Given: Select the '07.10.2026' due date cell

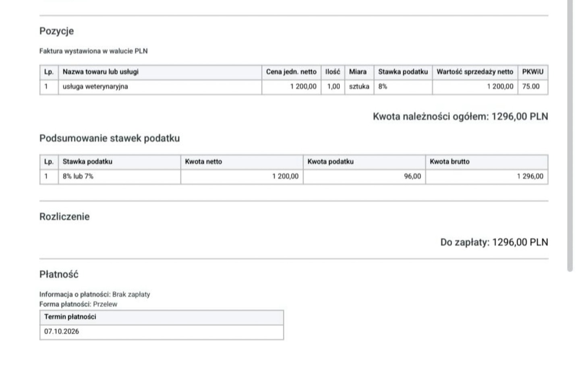Looking at the screenshot, I should point(161,332).
